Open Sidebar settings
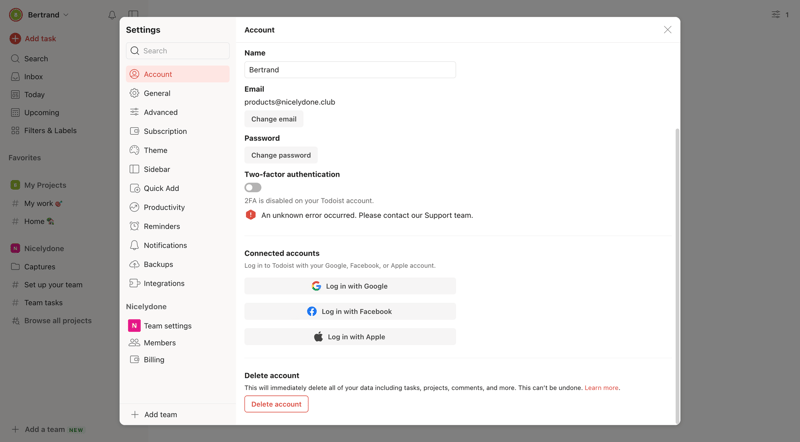The width and height of the screenshot is (800, 442). (178, 169)
